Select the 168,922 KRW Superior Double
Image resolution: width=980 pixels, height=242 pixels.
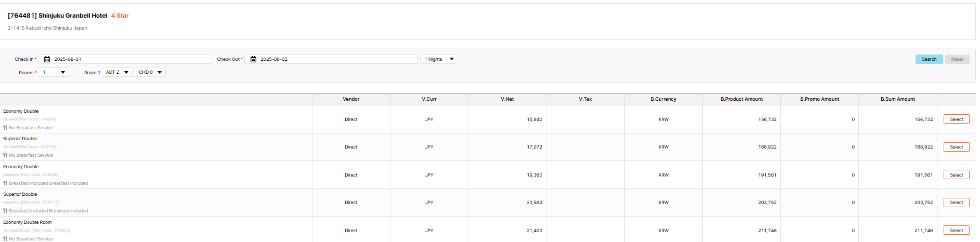click(x=957, y=147)
